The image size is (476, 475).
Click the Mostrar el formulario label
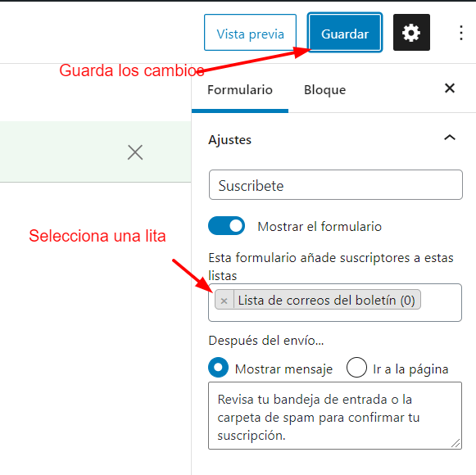click(320, 226)
